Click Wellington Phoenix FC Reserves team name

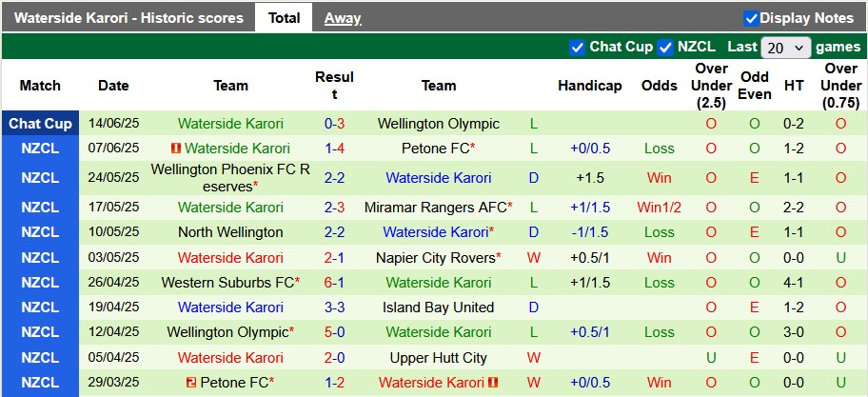pos(230,178)
